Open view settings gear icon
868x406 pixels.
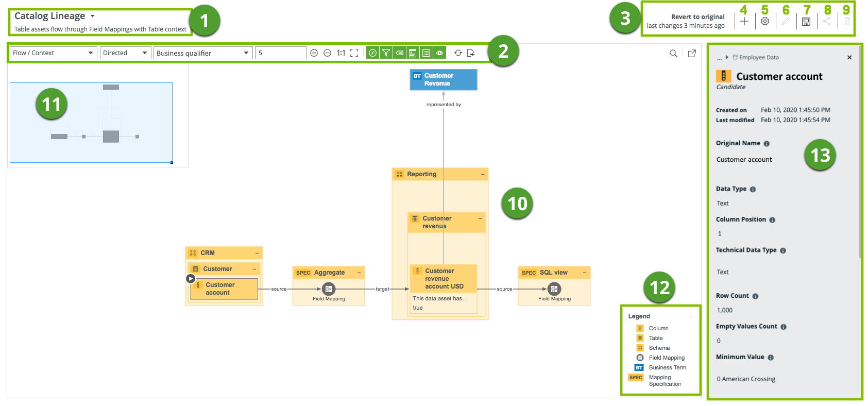[765, 22]
